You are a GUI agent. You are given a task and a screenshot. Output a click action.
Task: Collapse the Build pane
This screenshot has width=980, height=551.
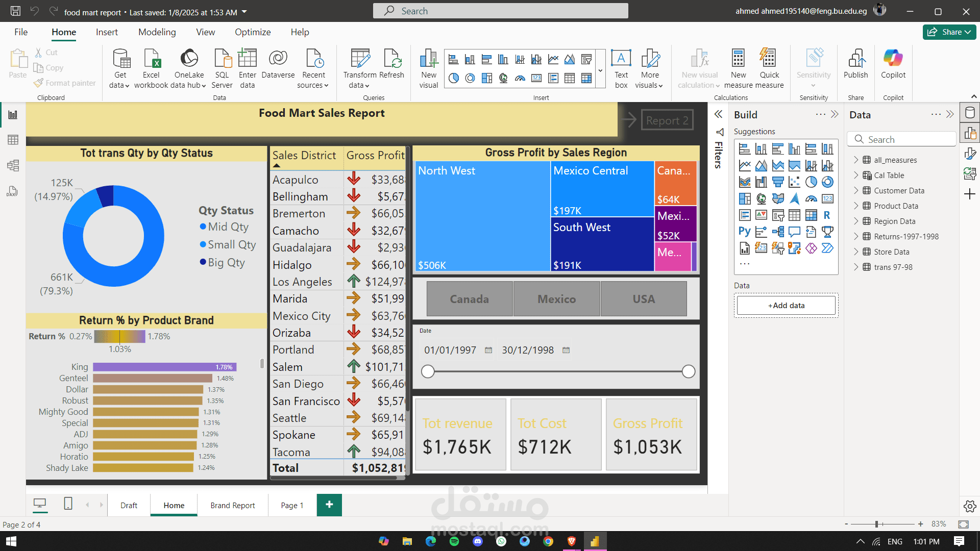(835, 114)
